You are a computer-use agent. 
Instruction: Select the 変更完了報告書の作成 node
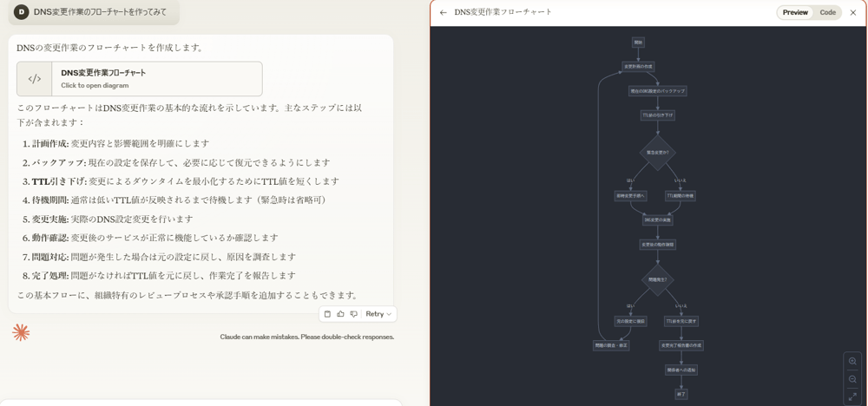[x=681, y=345]
